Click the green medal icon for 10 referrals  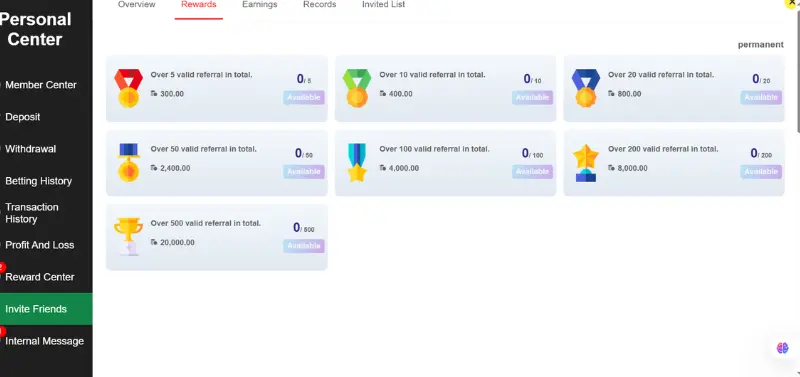pos(357,88)
